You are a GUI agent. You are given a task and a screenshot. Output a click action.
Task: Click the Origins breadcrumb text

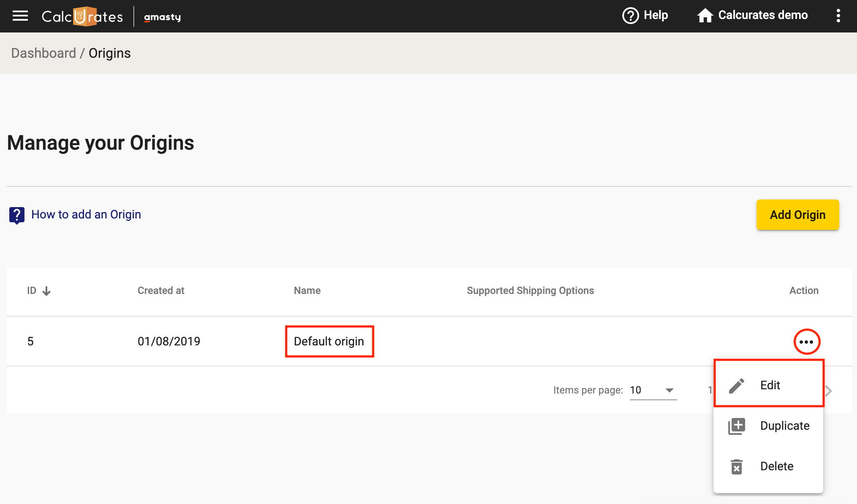tap(110, 53)
